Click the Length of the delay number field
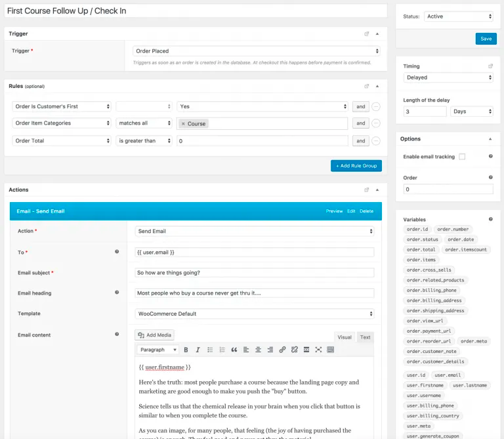The image size is (504, 439). click(425, 112)
